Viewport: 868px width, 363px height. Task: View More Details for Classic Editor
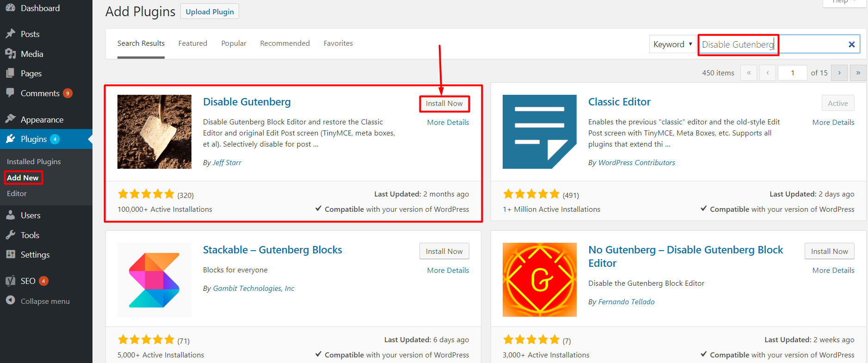pyautogui.click(x=833, y=122)
